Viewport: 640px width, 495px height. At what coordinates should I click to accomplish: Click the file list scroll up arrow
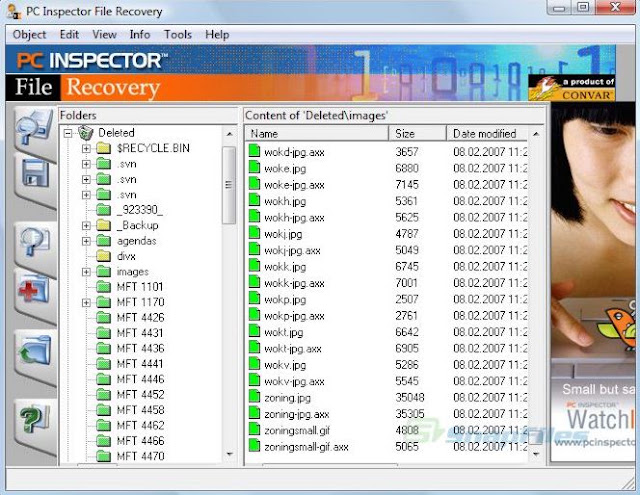click(536, 134)
